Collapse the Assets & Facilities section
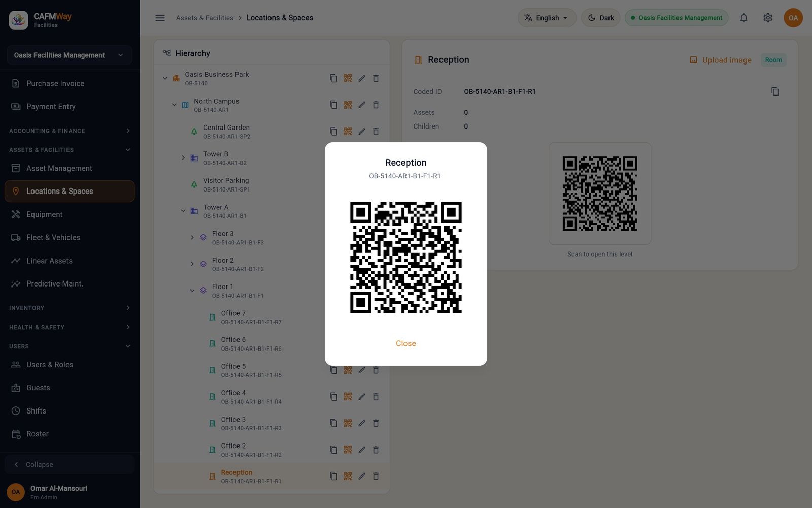Image resolution: width=812 pixels, height=508 pixels. click(x=70, y=150)
